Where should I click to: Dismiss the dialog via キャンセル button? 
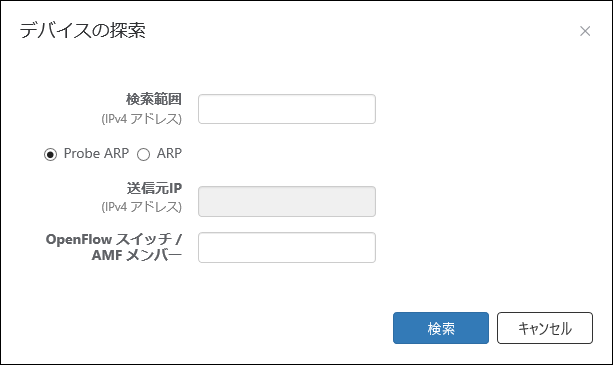point(545,328)
